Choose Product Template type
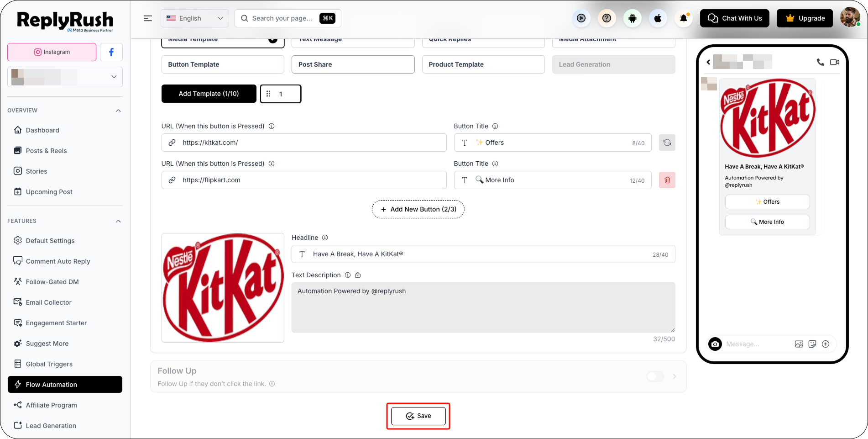This screenshot has height=439, width=868. [483, 64]
